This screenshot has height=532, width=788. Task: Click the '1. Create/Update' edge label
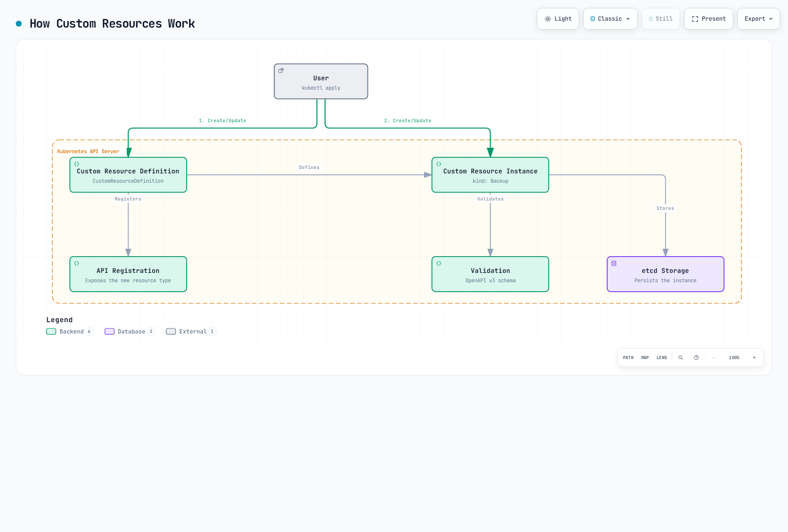(x=223, y=121)
